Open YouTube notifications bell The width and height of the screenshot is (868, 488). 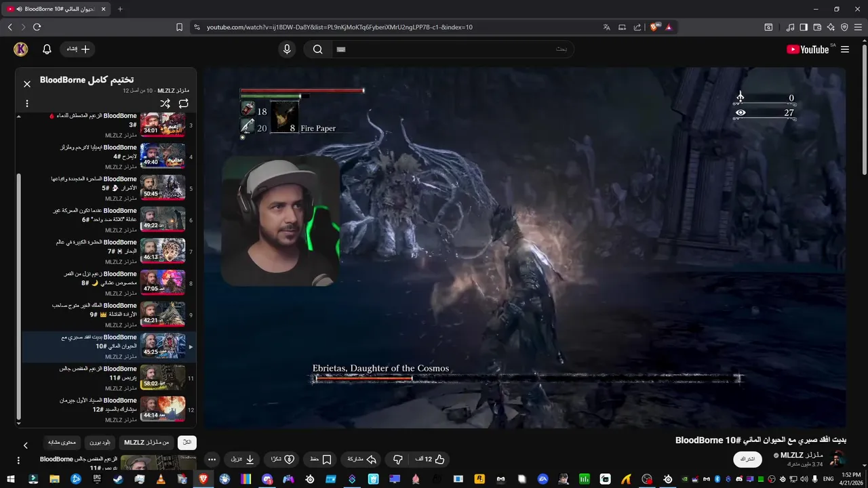[x=47, y=49]
